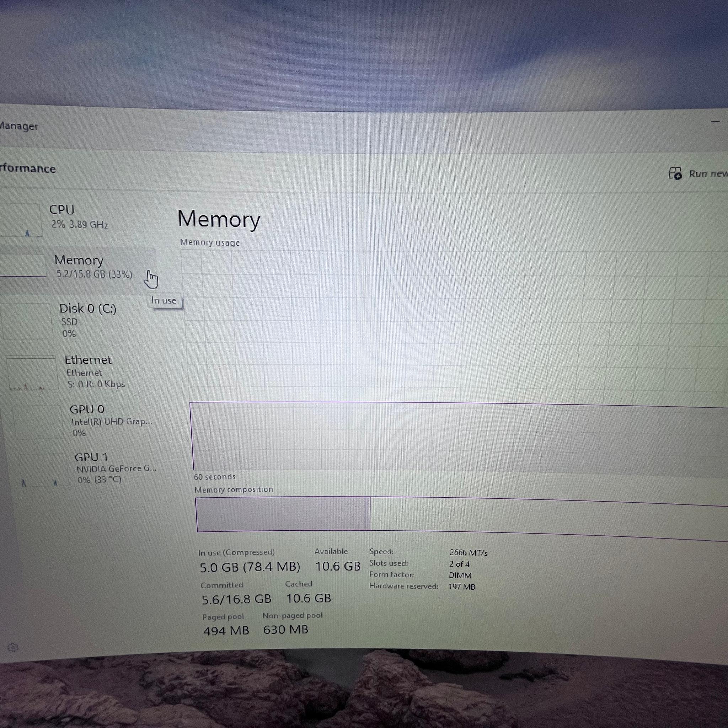
Task: Click the Memory composition bar in-use segment
Action: tap(282, 514)
